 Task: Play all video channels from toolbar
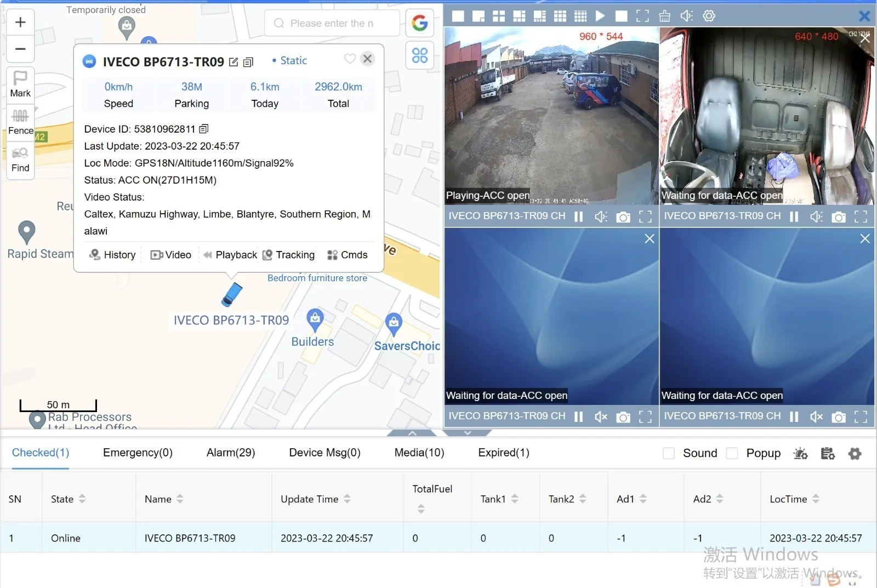600,16
